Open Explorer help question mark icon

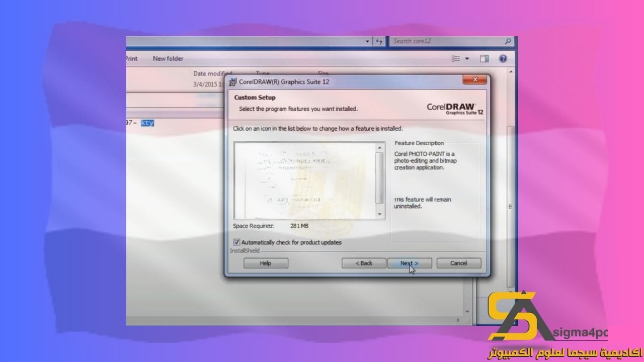pyautogui.click(x=504, y=59)
